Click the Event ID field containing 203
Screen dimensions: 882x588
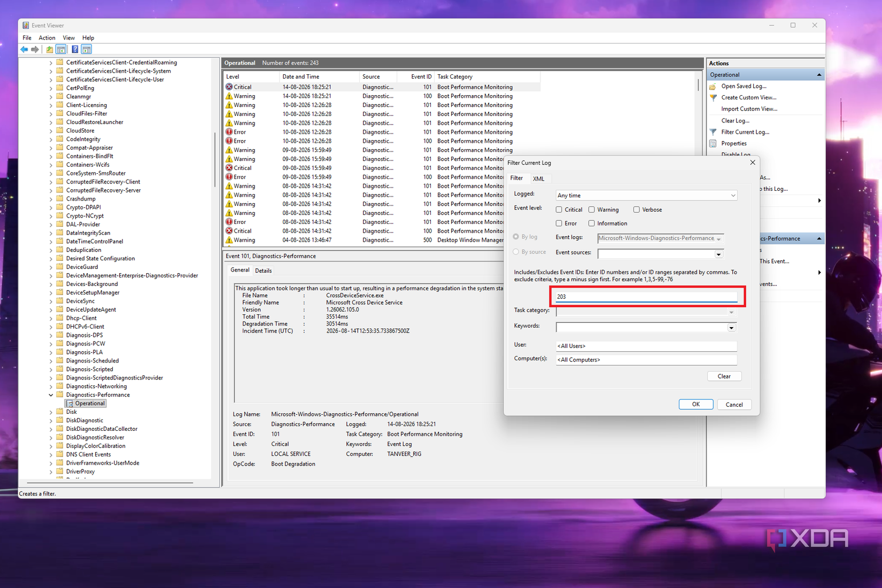646,297
